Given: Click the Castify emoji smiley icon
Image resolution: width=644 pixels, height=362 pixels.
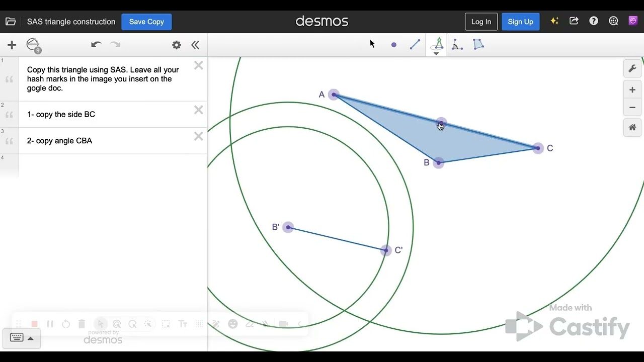Looking at the screenshot, I should [232, 324].
